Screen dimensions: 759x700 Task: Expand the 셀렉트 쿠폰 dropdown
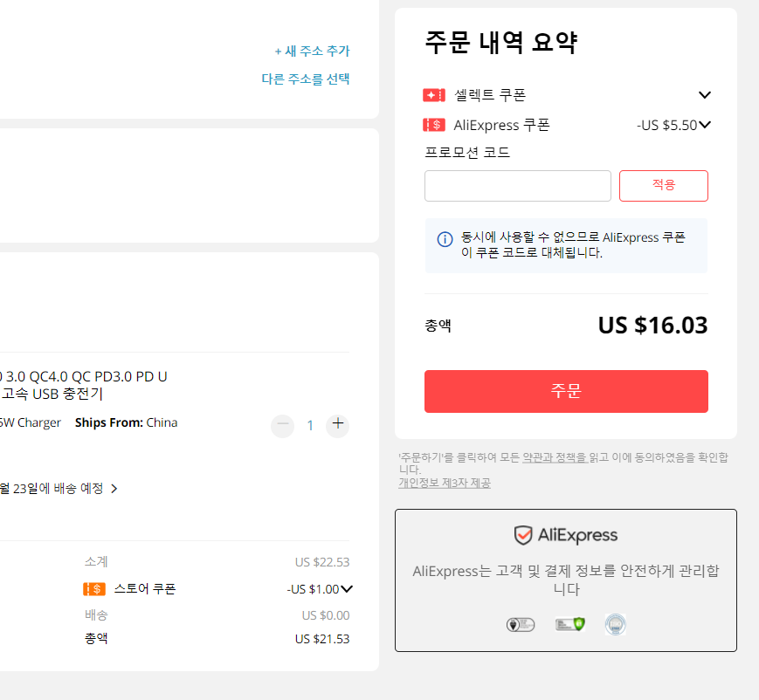[x=705, y=95]
